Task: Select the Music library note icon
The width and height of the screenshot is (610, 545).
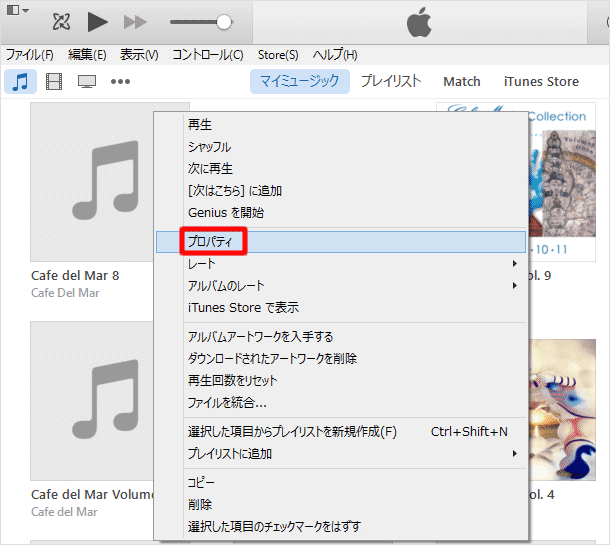Action: 21,82
